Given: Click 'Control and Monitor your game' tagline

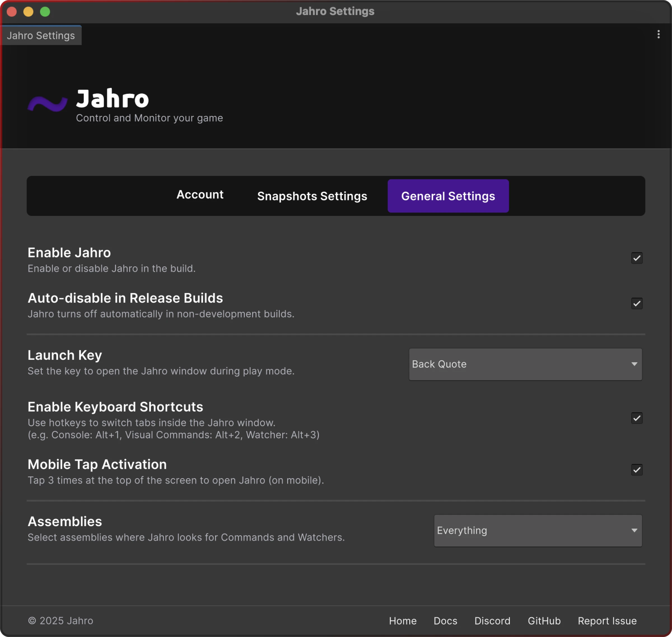Looking at the screenshot, I should point(149,118).
